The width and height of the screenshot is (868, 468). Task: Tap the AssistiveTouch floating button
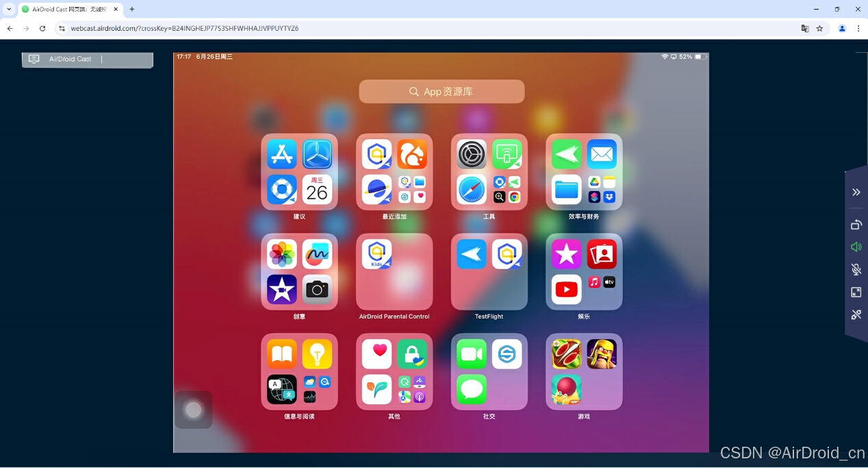[x=194, y=410]
